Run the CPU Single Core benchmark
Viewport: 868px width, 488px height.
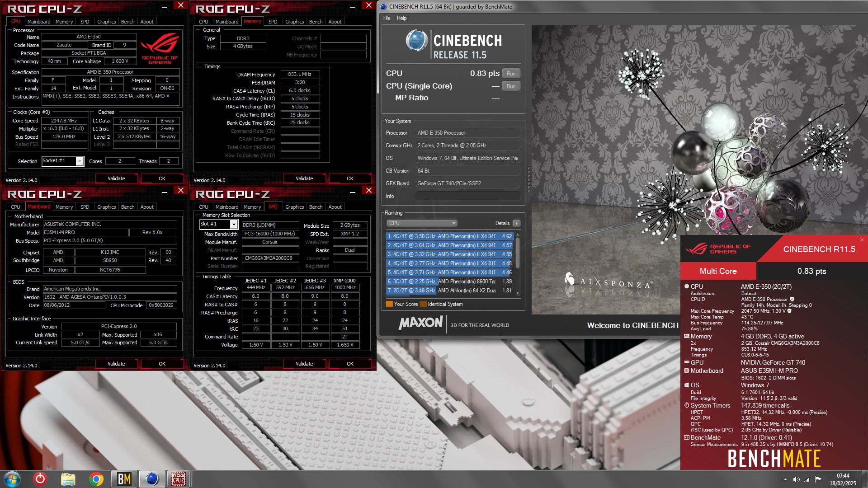coord(511,86)
